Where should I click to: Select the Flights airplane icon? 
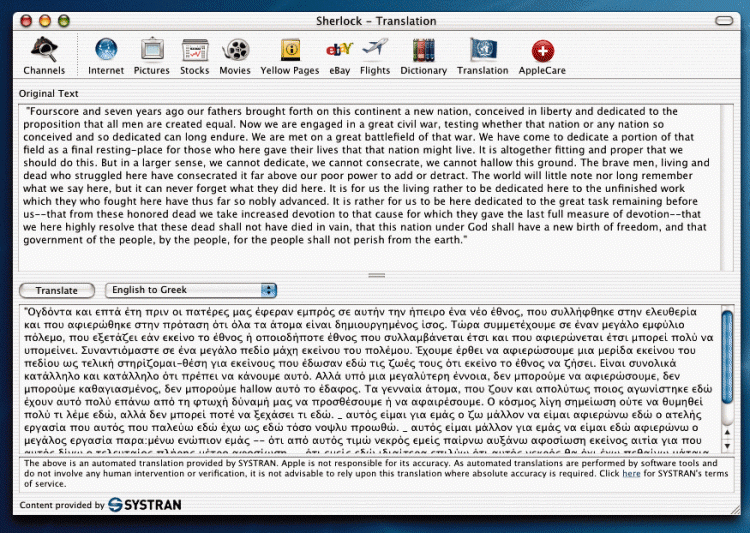[x=375, y=48]
